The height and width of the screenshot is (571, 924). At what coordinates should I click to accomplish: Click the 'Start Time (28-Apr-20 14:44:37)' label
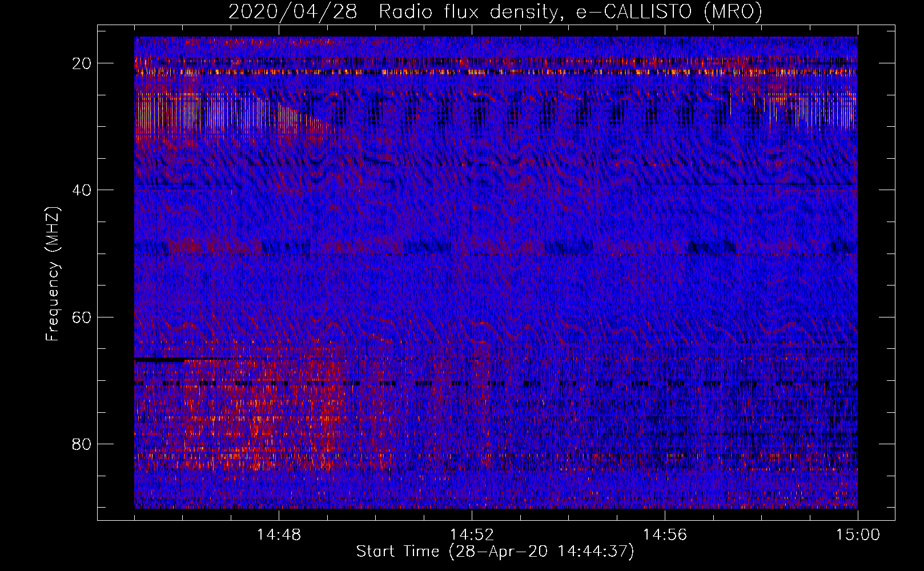495,552
